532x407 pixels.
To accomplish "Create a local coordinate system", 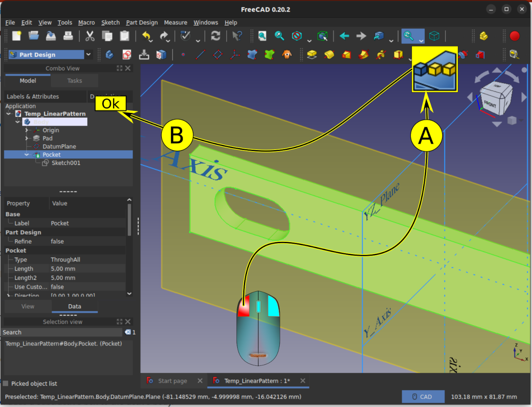I will coord(235,54).
